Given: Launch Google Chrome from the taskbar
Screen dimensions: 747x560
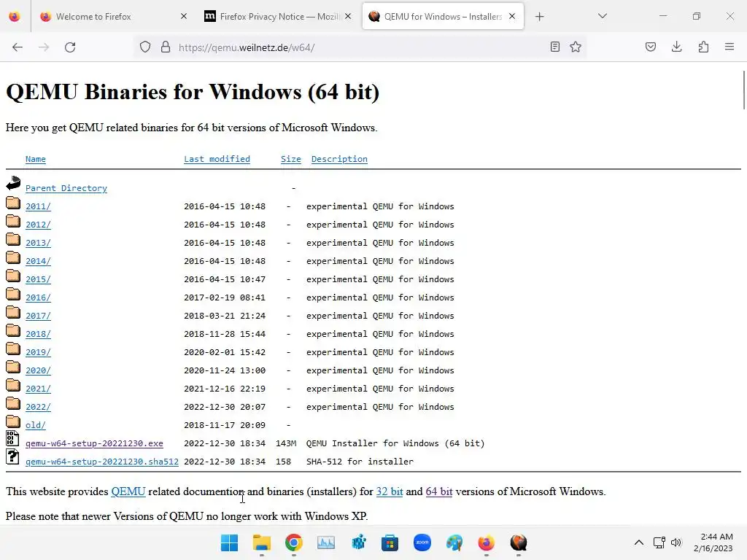Looking at the screenshot, I should [294, 542].
